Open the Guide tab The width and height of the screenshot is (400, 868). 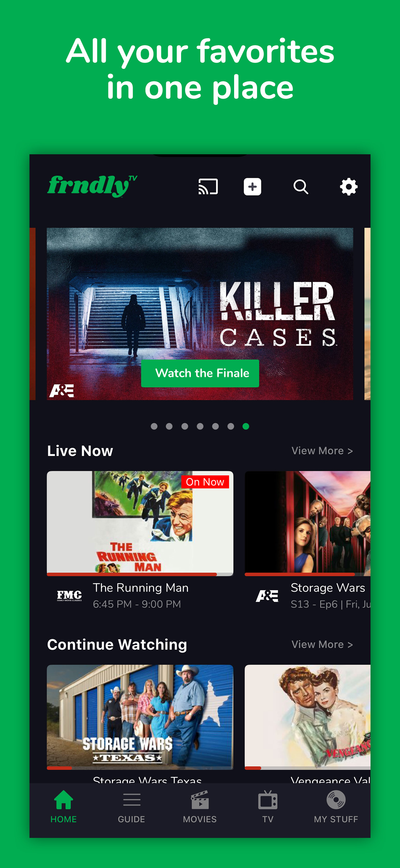click(131, 807)
